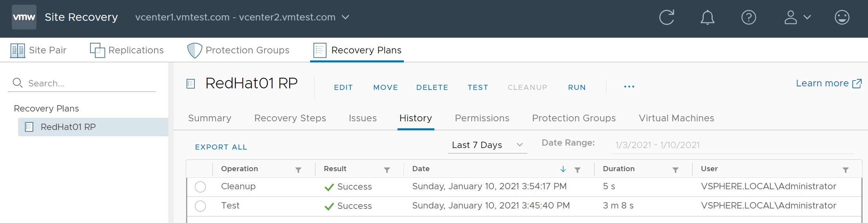Filter the Duration column

click(x=676, y=170)
